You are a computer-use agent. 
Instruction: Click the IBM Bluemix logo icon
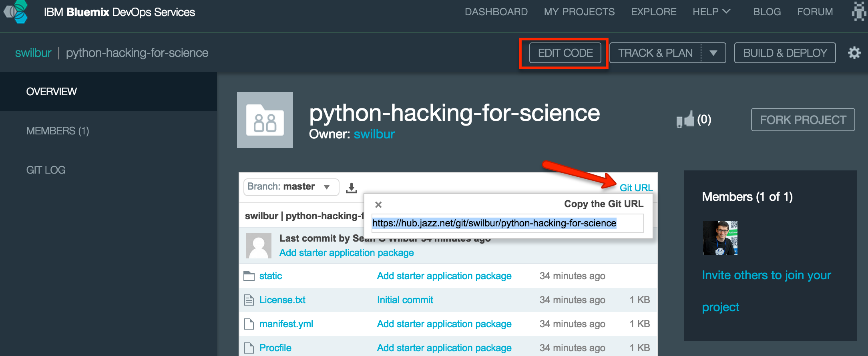point(16,12)
